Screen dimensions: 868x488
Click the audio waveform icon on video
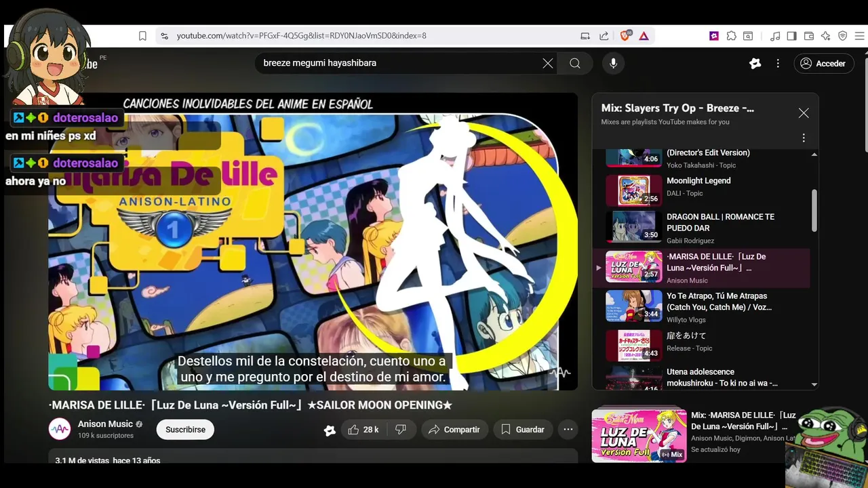pyautogui.click(x=560, y=372)
